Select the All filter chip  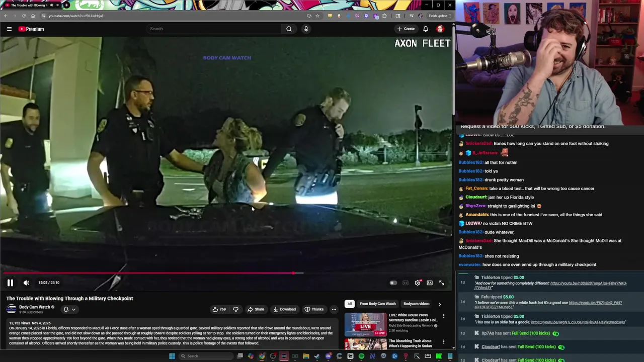pyautogui.click(x=349, y=304)
